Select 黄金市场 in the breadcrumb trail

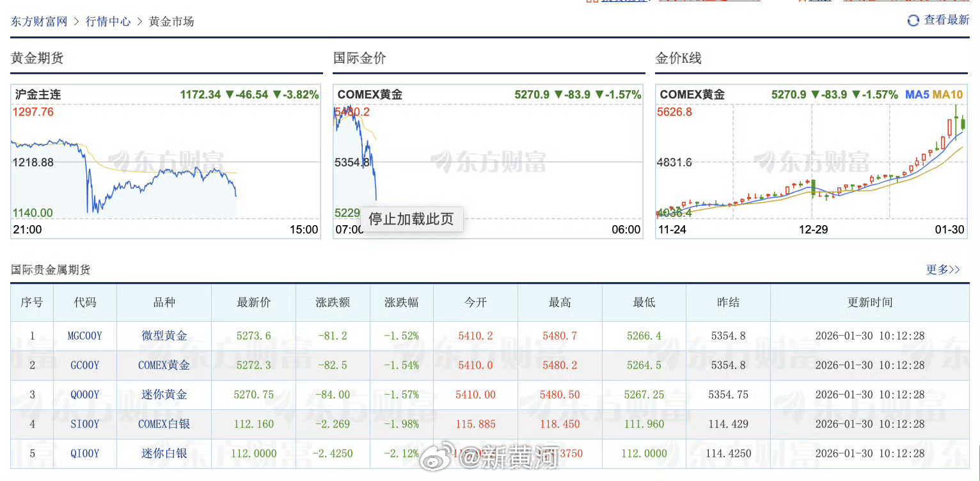coord(171,21)
